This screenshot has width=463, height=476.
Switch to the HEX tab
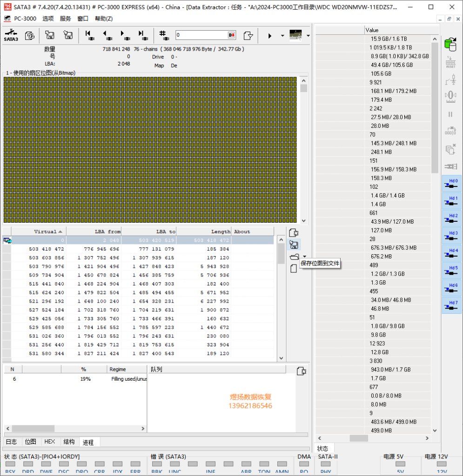pyautogui.click(x=49, y=442)
